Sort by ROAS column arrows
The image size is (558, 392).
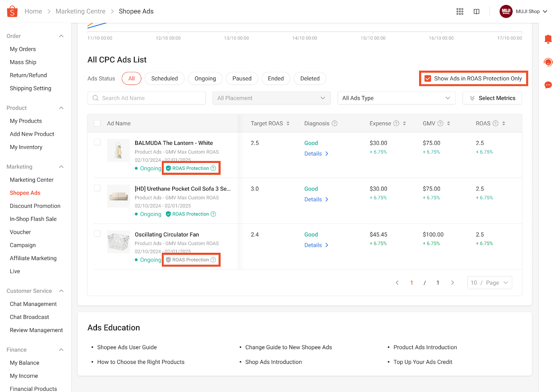point(504,123)
